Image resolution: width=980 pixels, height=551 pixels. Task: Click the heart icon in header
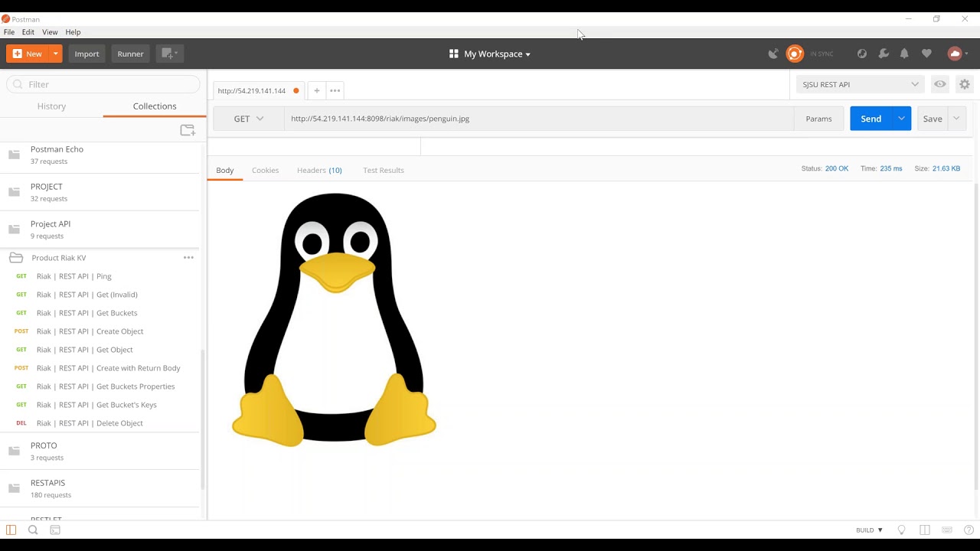pyautogui.click(x=926, y=54)
